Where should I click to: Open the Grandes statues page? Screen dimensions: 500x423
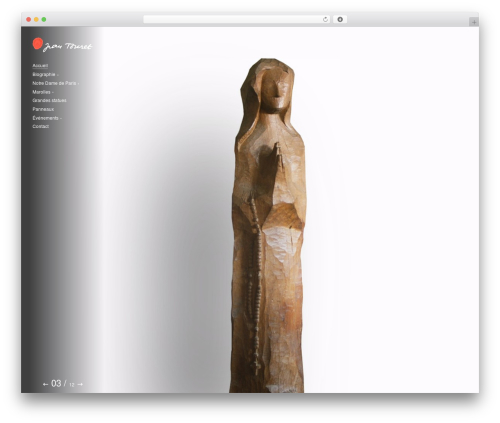click(49, 100)
